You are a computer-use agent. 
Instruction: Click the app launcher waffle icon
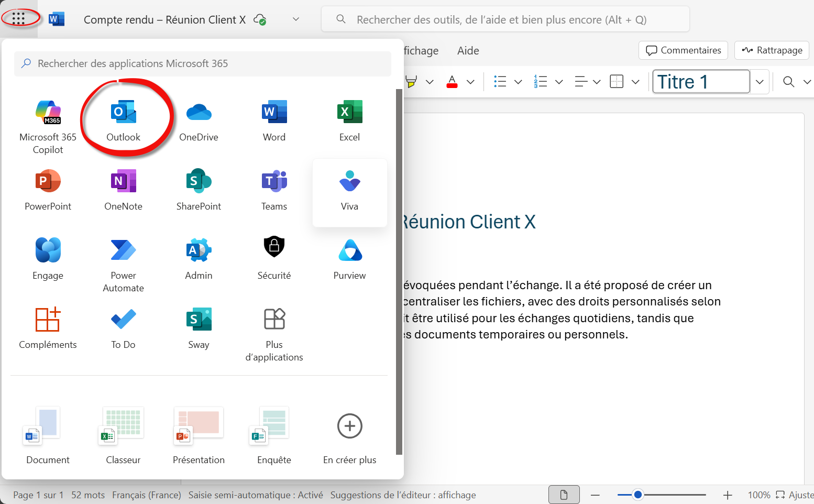click(19, 19)
